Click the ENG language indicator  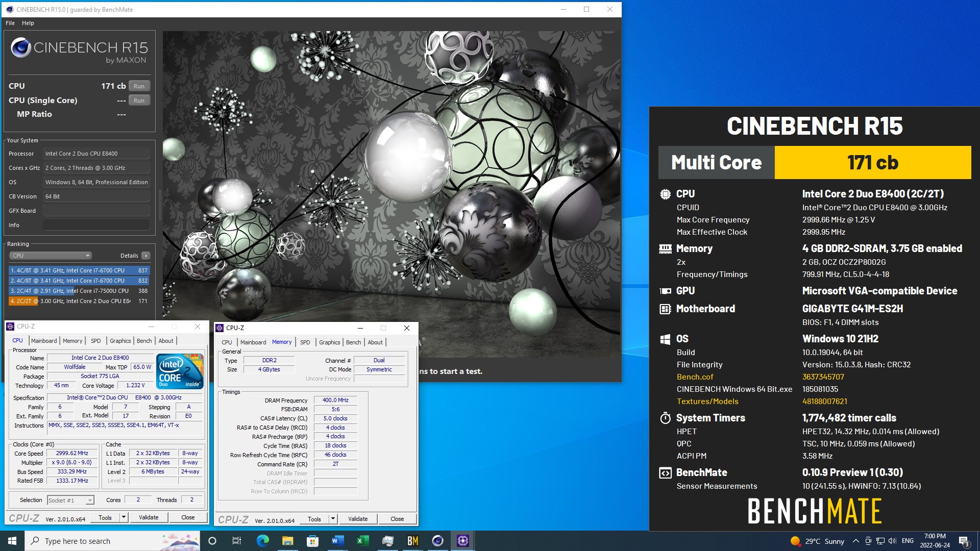coord(908,541)
